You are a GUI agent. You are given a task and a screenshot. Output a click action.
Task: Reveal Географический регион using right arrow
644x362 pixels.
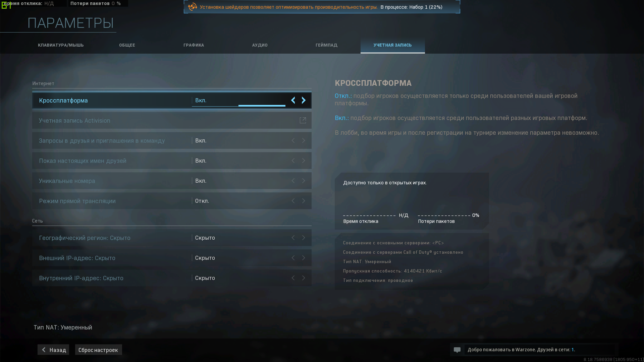[304, 238]
